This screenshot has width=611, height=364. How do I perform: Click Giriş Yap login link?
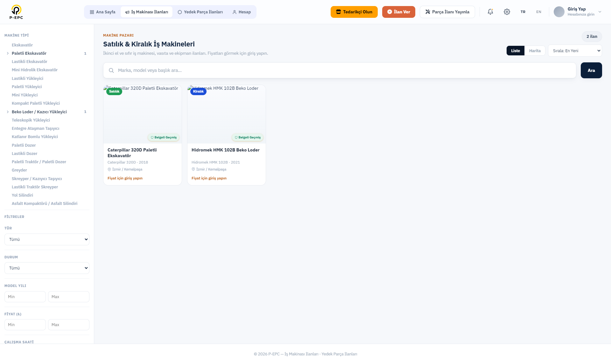coord(577,9)
